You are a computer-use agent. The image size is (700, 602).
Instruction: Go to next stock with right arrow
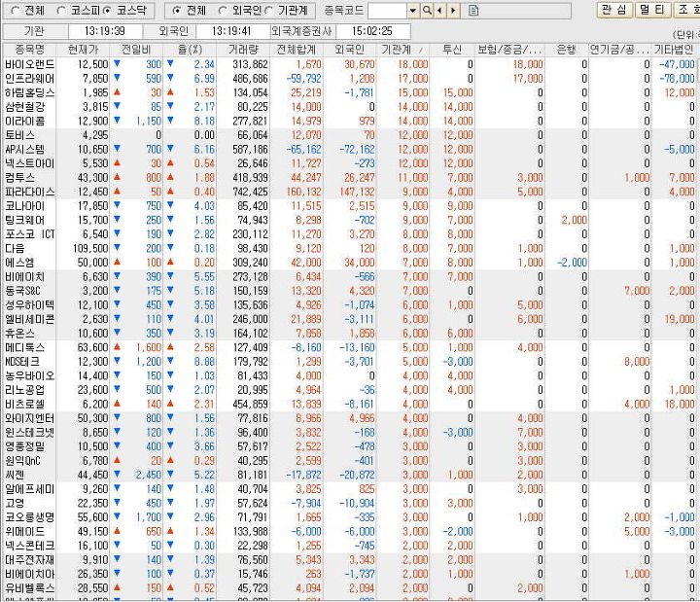coord(453,11)
